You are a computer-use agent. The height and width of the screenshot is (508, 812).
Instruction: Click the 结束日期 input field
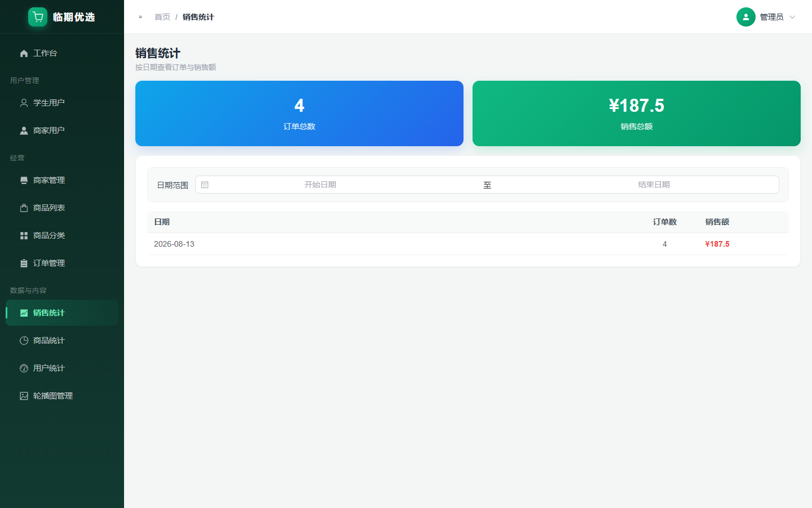(654, 185)
